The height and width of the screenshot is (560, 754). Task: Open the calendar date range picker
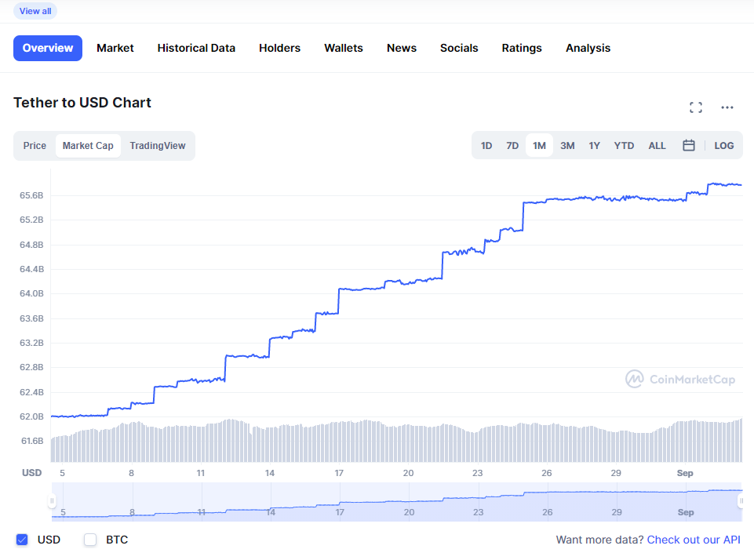pos(688,145)
